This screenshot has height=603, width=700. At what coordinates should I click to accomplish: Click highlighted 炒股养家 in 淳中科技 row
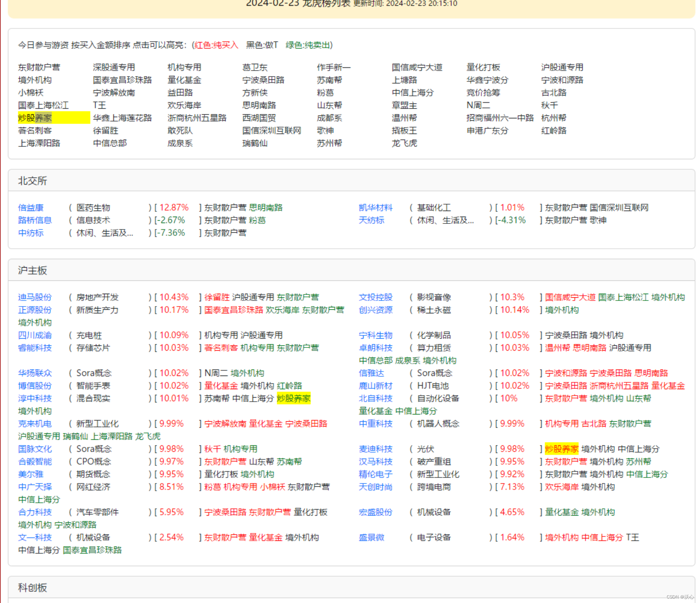(294, 398)
